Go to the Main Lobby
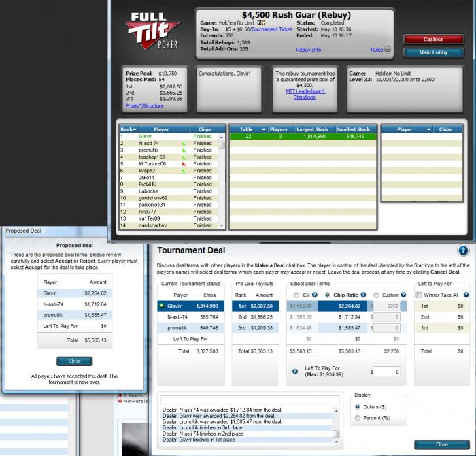 tap(433, 52)
